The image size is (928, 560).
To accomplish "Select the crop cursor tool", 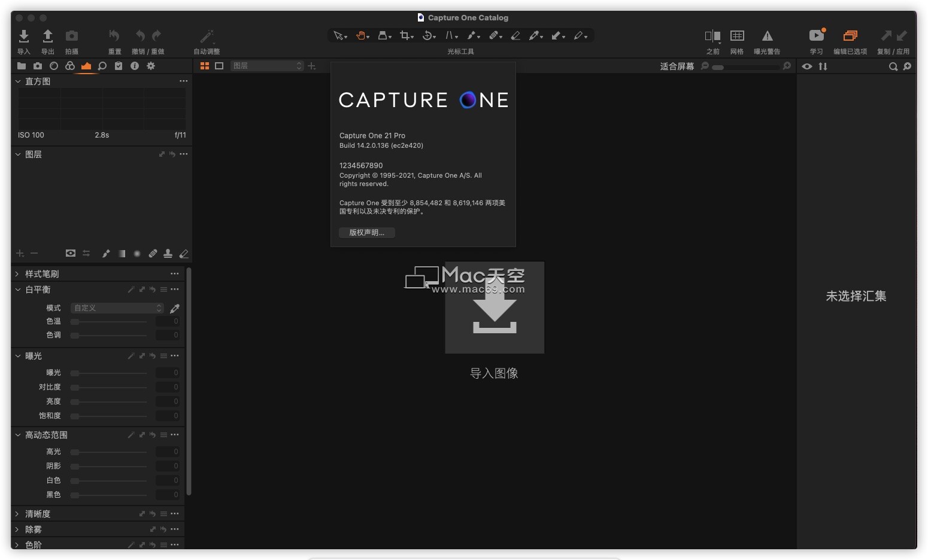I will pos(406,36).
